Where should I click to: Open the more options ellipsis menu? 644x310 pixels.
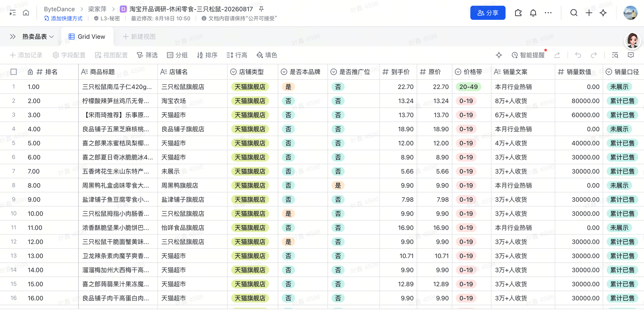click(548, 13)
